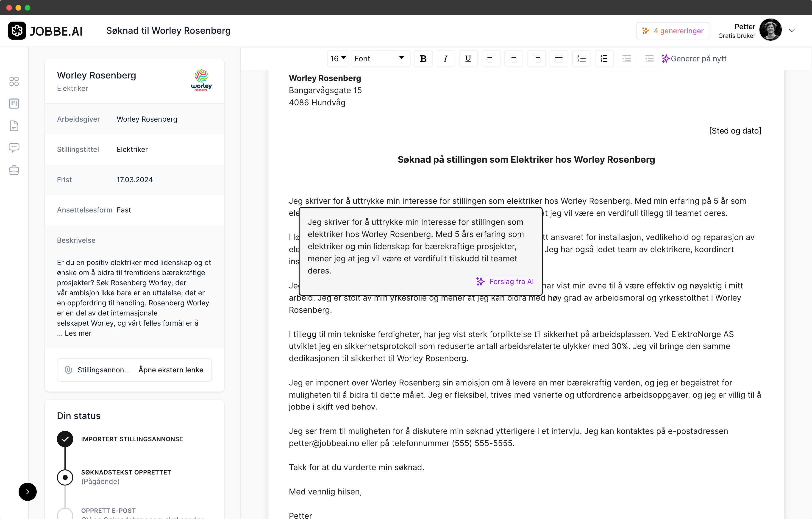Open the chat bubble sidebar icon

[14, 148]
